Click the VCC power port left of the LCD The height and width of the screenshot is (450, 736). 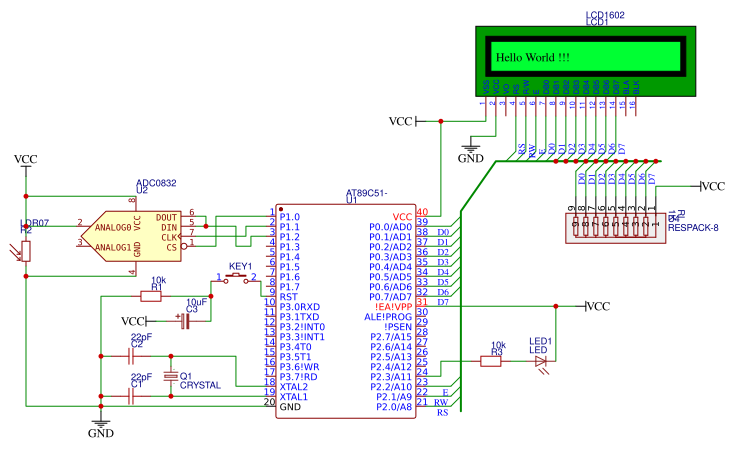click(406, 121)
